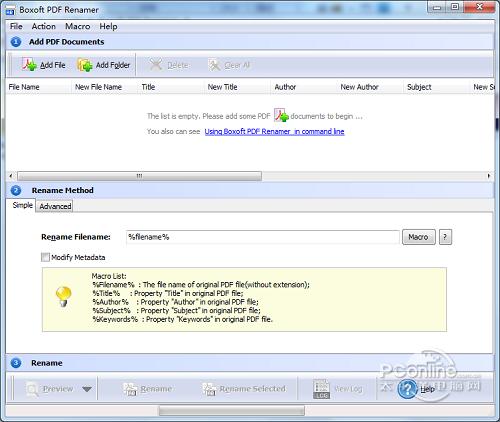Screen dimensions: 500x422
Task: Maximize the Boxoft PDF Renamer window
Action: [455, 7]
